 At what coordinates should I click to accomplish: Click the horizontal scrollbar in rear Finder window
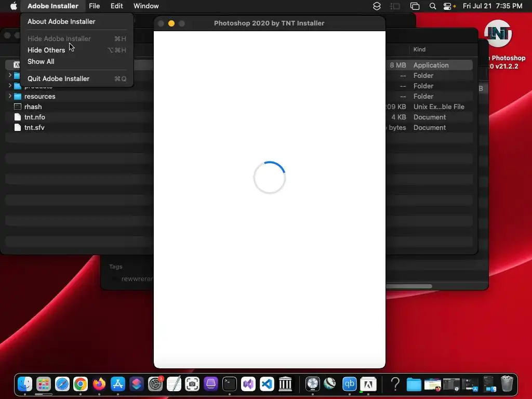pyautogui.click(x=409, y=286)
